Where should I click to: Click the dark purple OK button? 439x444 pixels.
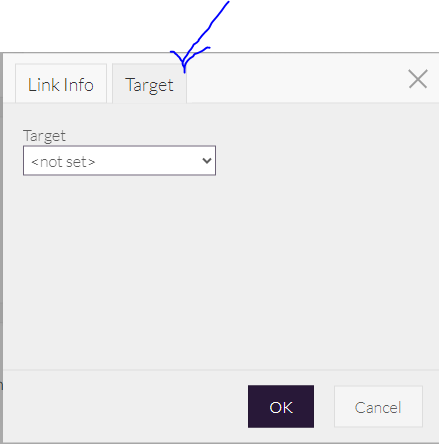point(281,406)
